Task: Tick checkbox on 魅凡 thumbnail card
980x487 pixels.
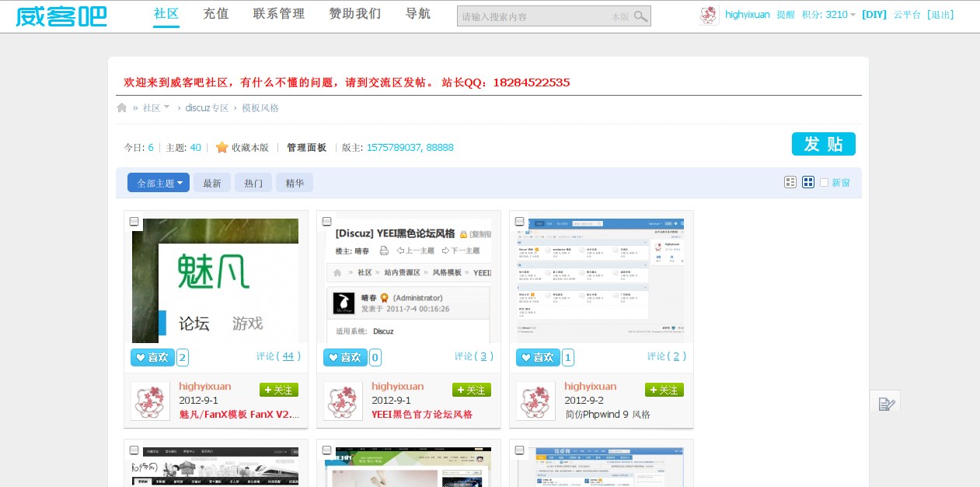Action: 134,222
